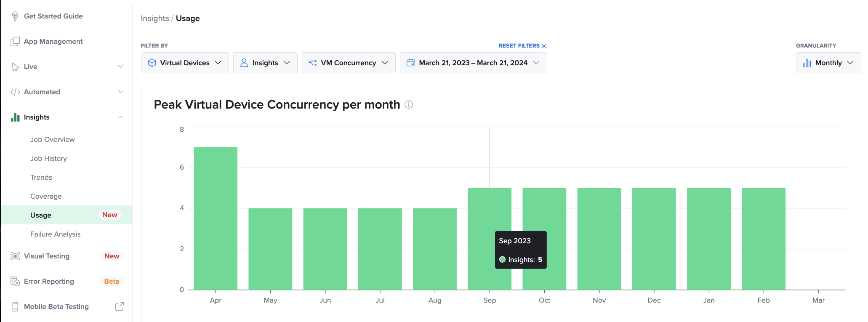Expand the Automated sidebar section
This screenshot has width=868, height=322.
120,92
